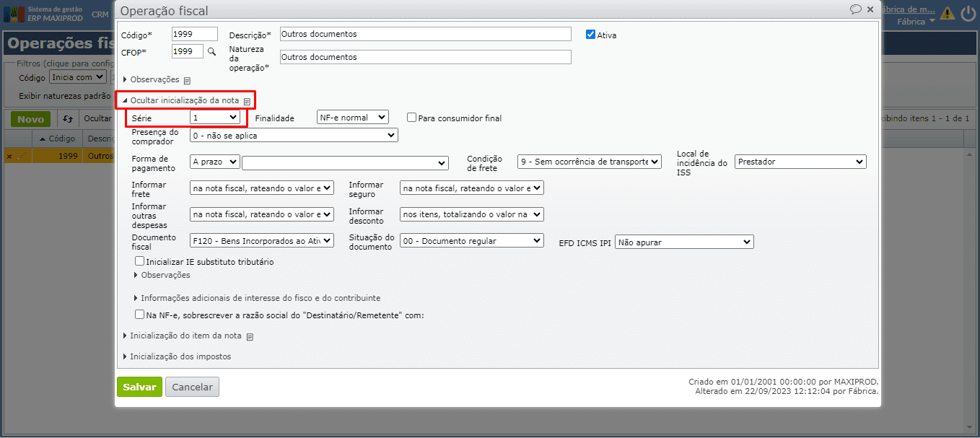The width and height of the screenshot is (980, 438).
Task: Check sobrescrever a razão social option
Action: pyautogui.click(x=139, y=315)
